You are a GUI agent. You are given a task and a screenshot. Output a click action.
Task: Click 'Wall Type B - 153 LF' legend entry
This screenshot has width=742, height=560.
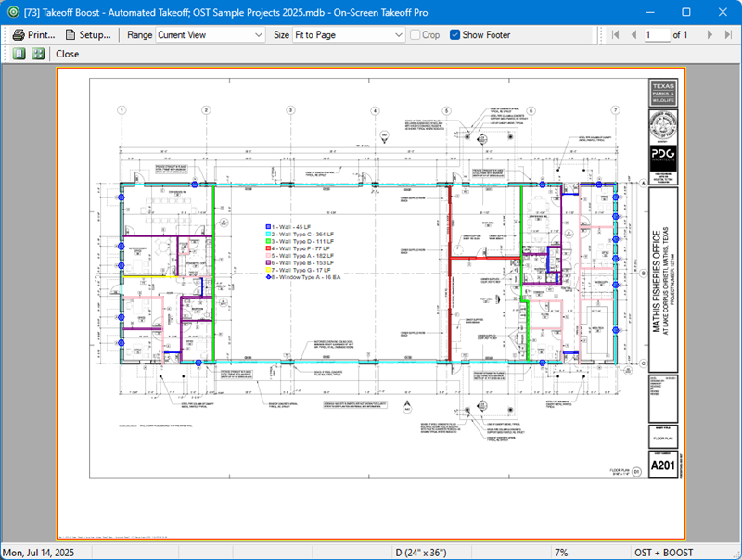(302, 263)
